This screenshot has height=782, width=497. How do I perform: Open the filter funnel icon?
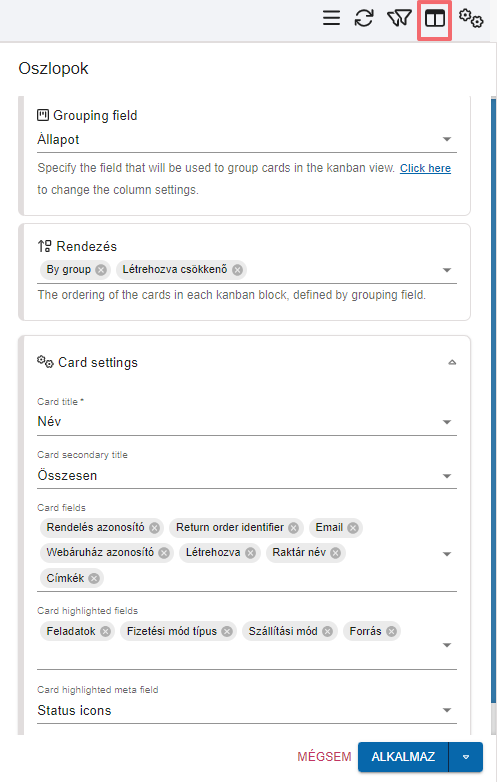tap(399, 18)
